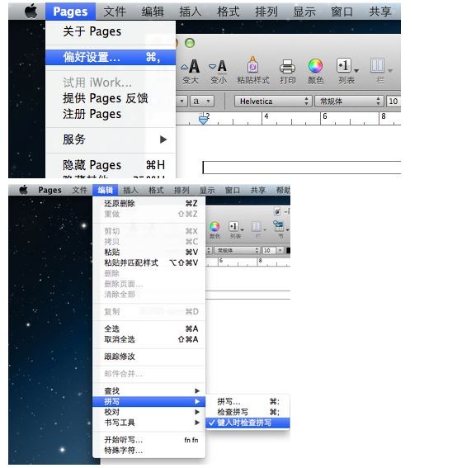Expand the highlighted 拼写 submenu row in 编辑 menu
The height and width of the screenshot is (468, 476).
(148, 401)
